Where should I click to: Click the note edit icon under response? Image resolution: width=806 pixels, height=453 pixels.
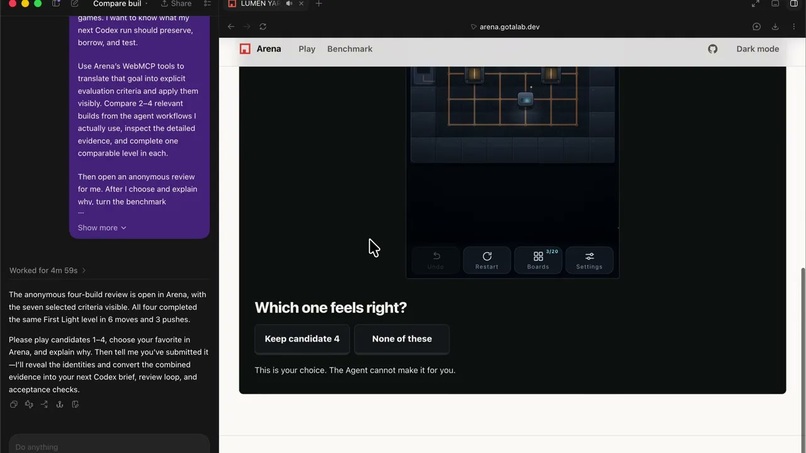tap(75, 405)
